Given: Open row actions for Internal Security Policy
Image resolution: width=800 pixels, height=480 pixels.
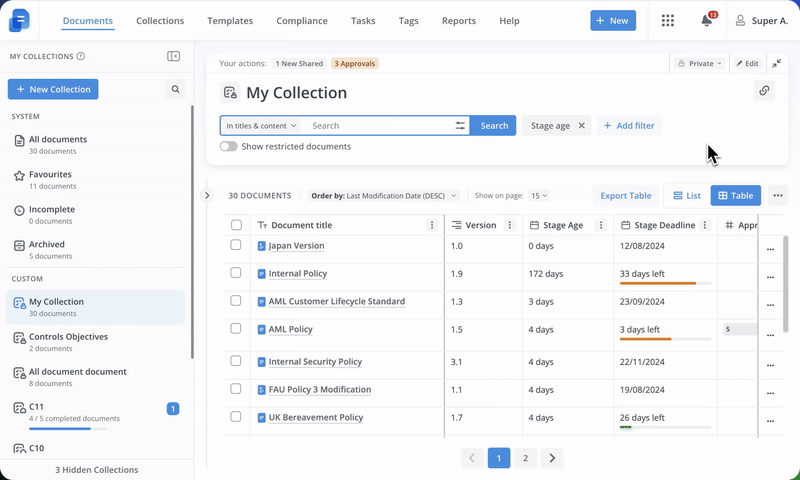Looking at the screenshot, I should coord(770,365).
